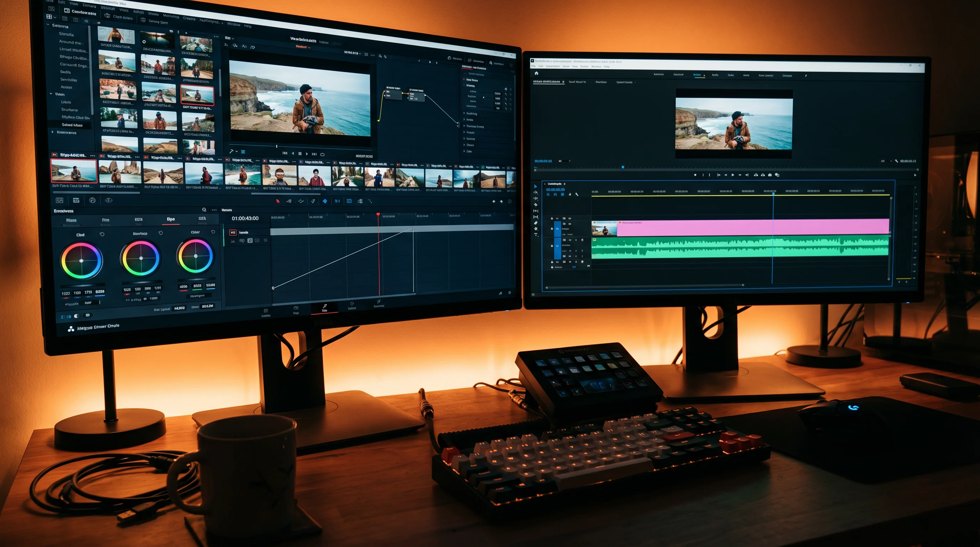Select the Type tool in right monitor toolbar
Viewport: 980px width, 547px height.
click(x=536, y=235)
